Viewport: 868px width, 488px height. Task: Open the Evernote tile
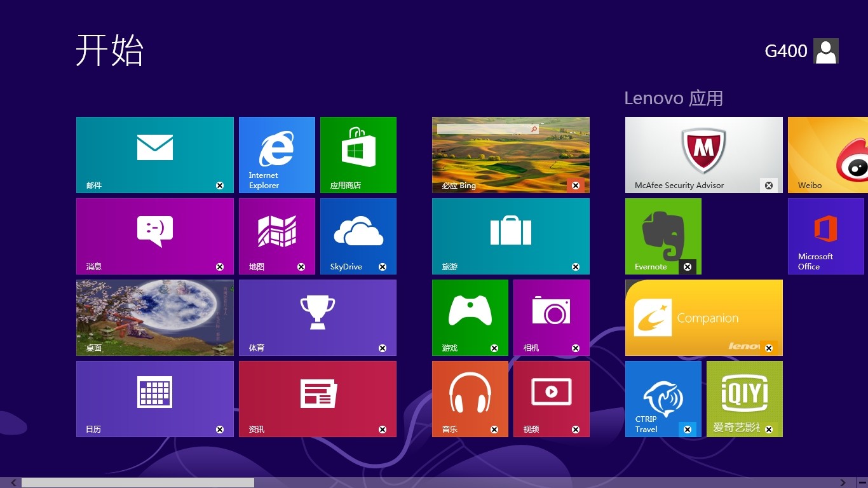point(663,236)
